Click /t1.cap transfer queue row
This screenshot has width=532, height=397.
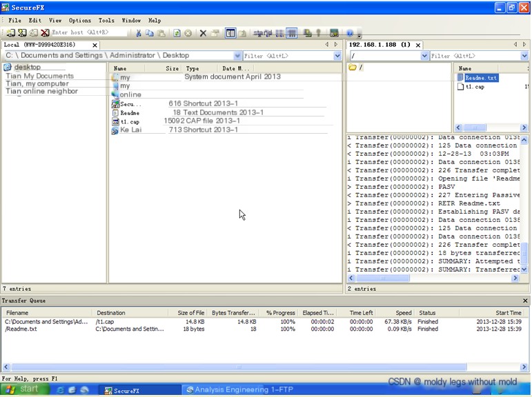pos(263,322)
